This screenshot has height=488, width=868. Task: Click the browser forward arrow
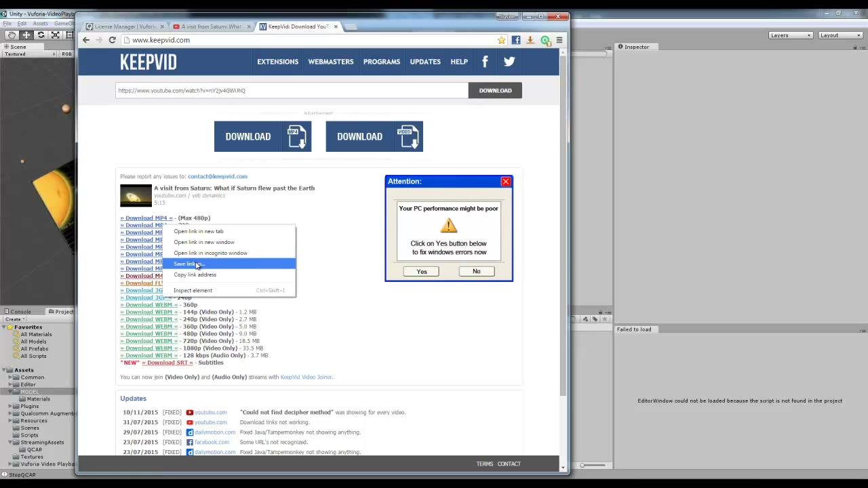coord(99,40)
